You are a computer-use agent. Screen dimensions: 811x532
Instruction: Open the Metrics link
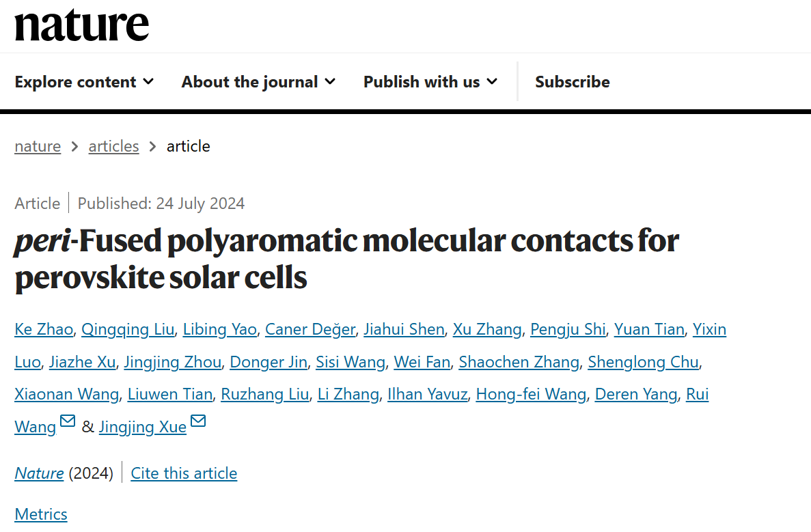click(x=41, y=514)
